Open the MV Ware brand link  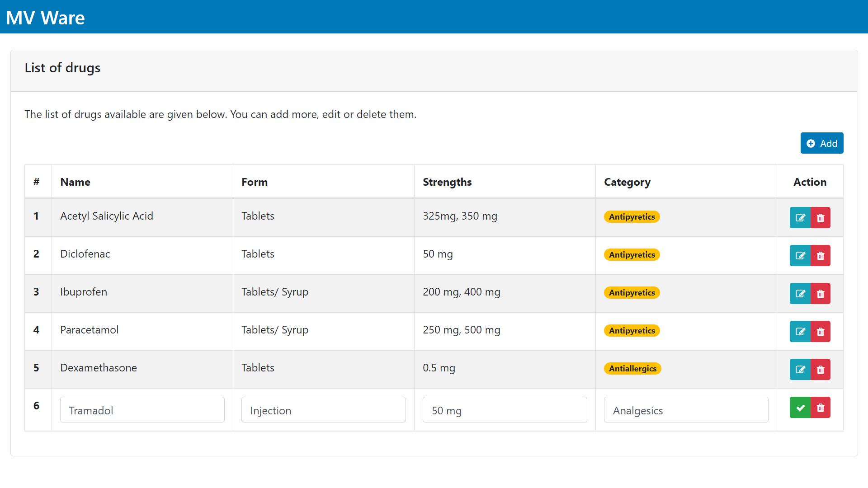45,18
